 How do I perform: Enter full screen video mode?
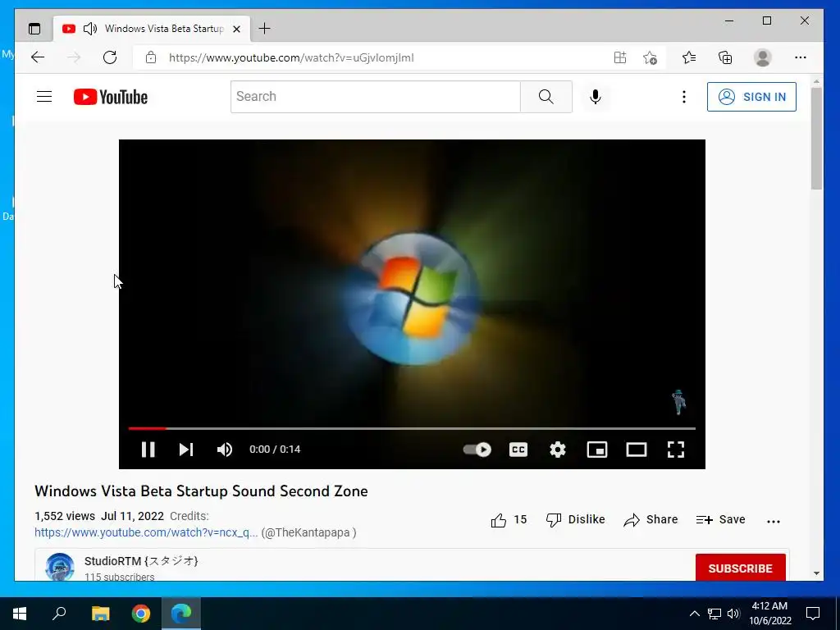676,450
